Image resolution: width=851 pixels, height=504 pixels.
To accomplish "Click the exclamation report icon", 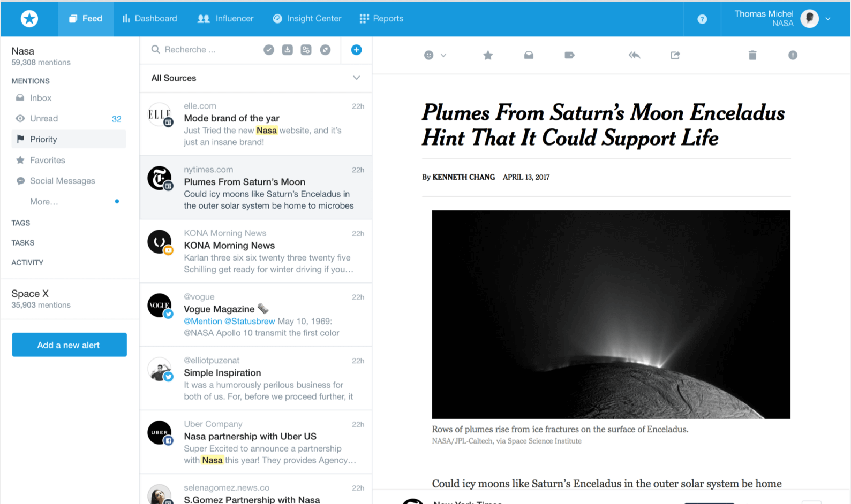I will tap(793, 55).
